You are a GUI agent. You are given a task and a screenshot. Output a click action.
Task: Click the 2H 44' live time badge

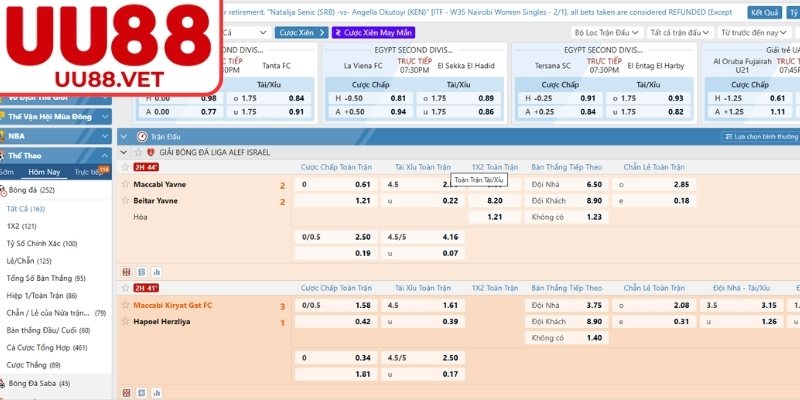[146, 167]
